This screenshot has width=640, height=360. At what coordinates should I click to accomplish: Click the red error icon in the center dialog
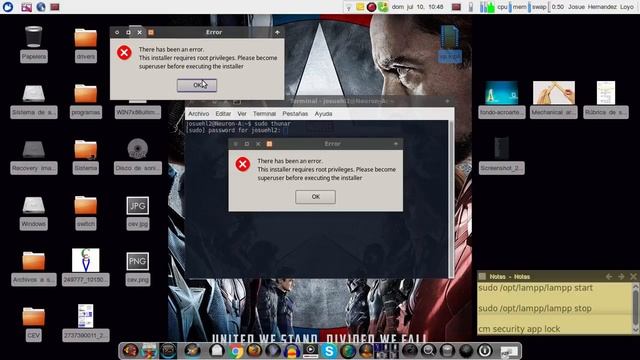(243, 164)
